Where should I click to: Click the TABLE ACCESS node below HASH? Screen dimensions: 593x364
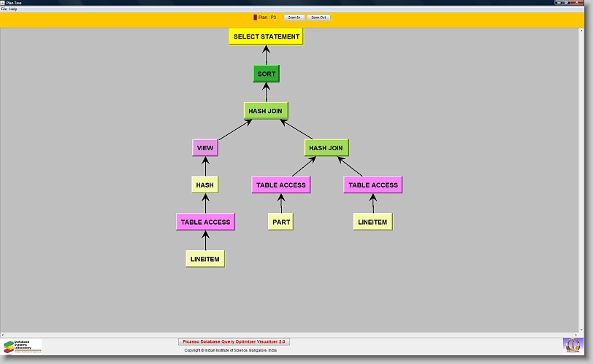coord(205,222)
